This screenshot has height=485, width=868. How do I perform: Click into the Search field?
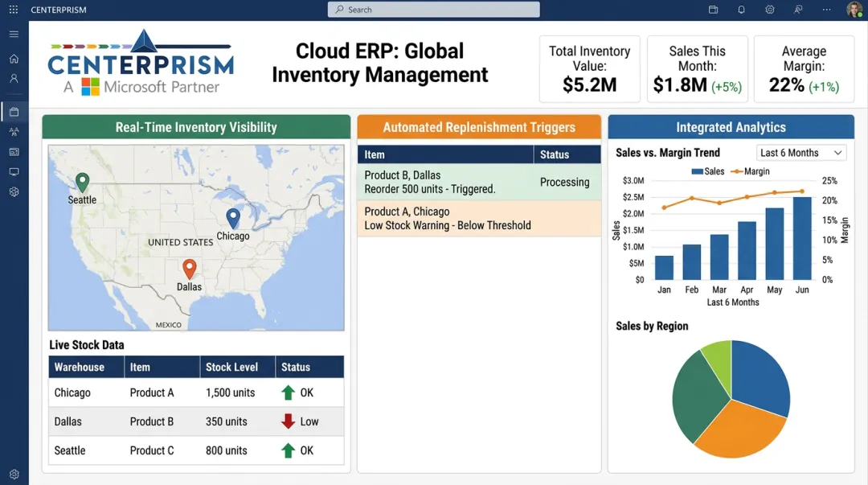433,10
